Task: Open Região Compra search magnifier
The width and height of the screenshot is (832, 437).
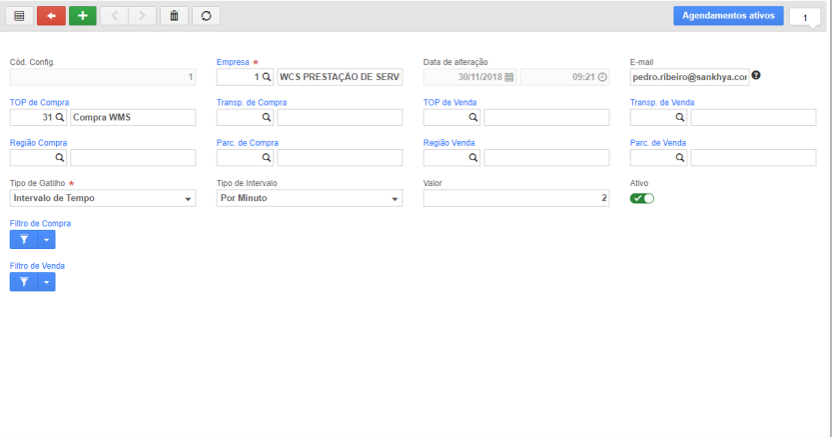Action: tap(60, 158)
